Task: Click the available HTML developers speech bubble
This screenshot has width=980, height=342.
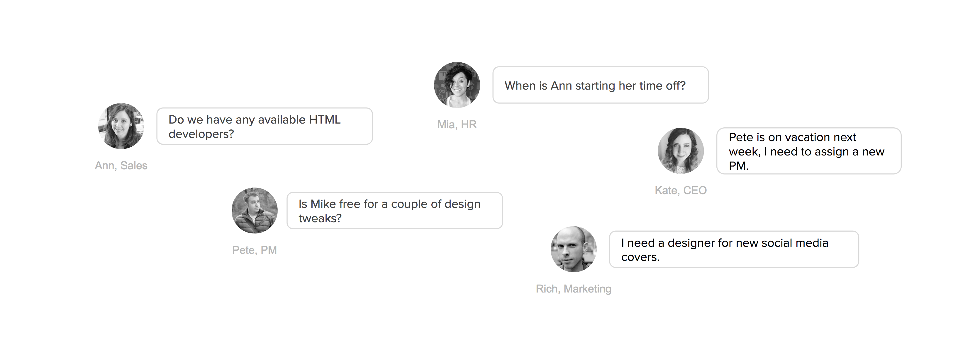Action: click(265, 126)
